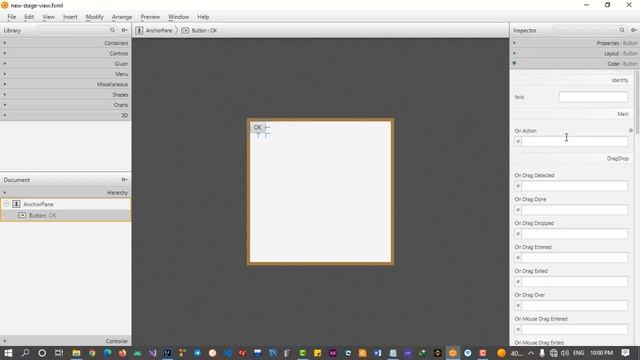Expand the Controller section
The height and width of the screenshot is (360, 640).
[x=66, y=341]
